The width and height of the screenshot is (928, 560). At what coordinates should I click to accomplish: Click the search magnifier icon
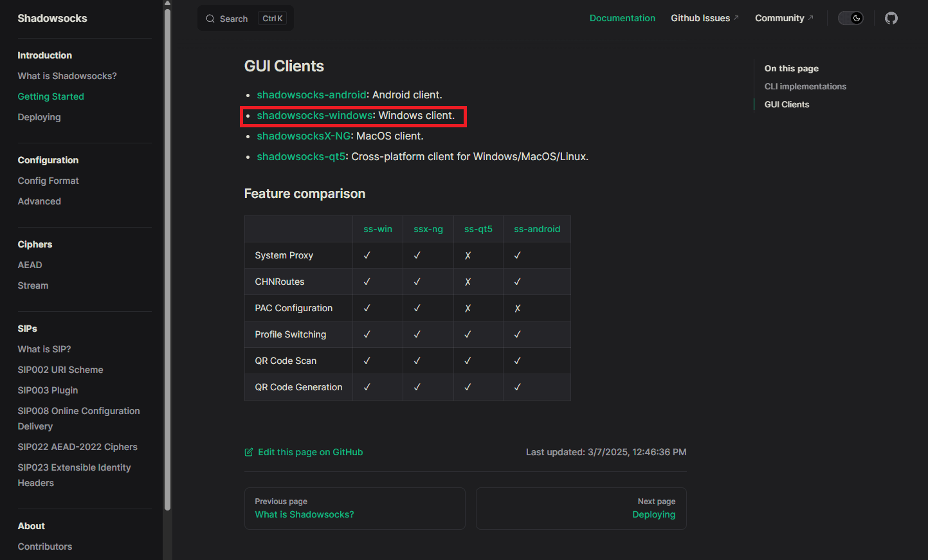210,19
